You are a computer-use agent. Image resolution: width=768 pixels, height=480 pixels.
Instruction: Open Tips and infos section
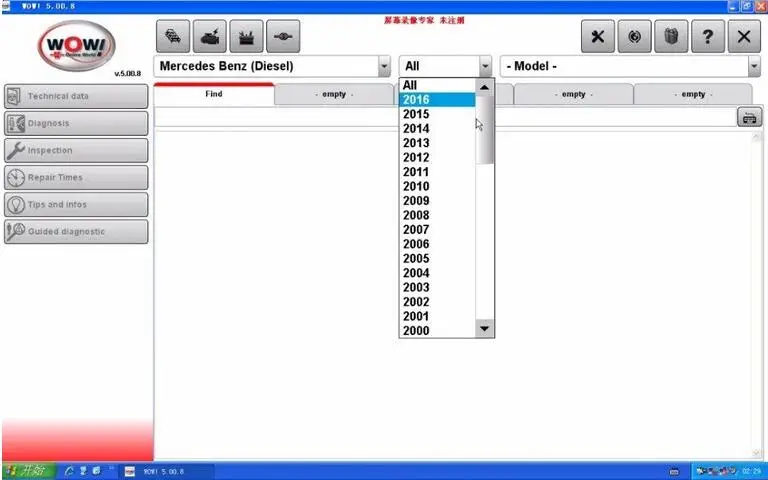pos(76,204)
